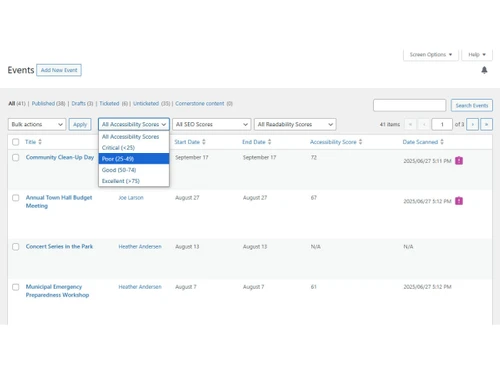
Task: Expand the Help panel
Action: click(477, 55)
